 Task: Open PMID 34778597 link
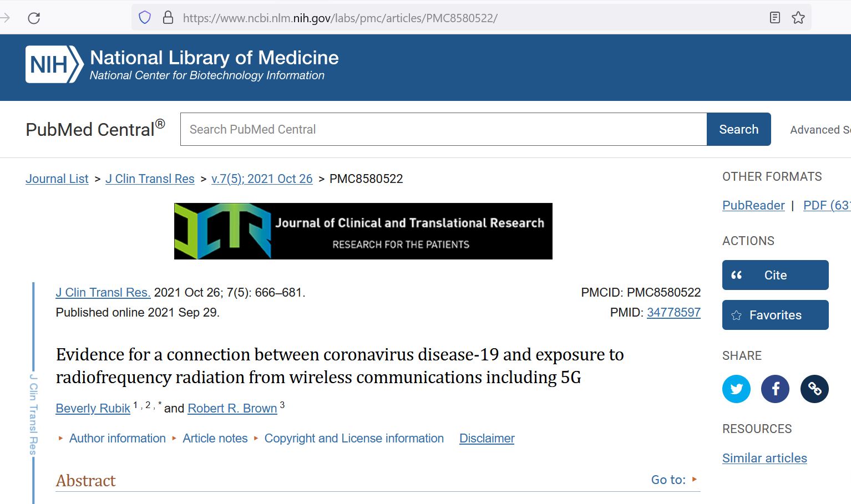(673, 313)
